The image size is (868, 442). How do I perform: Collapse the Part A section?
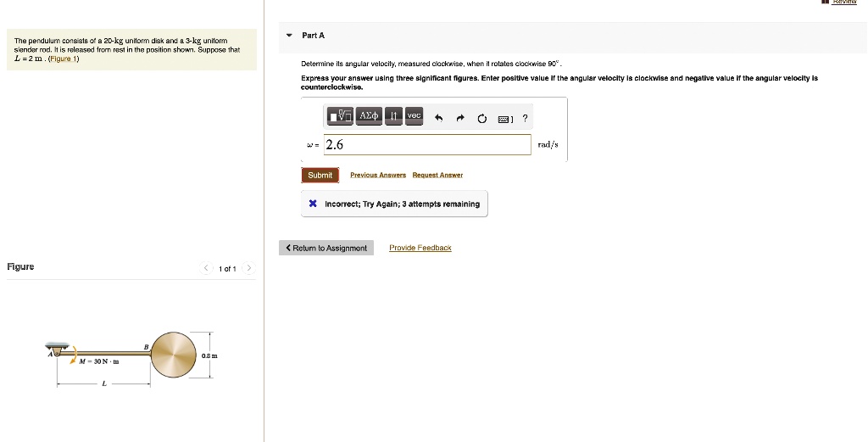click(289, 36)
